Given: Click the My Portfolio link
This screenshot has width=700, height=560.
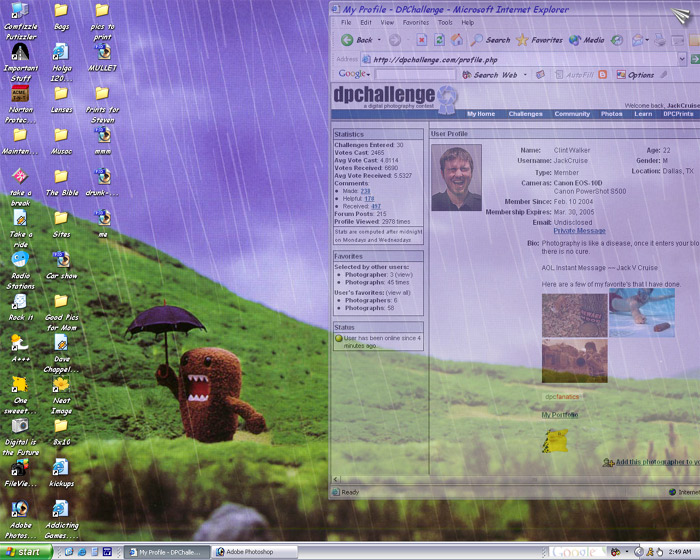Looking at the screenshot, I should tap(560, 415).
